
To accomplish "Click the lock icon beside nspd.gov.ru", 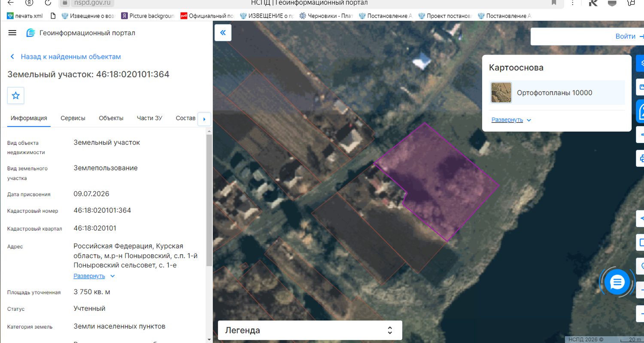I will pyautogui.click(x=64, y=3).
